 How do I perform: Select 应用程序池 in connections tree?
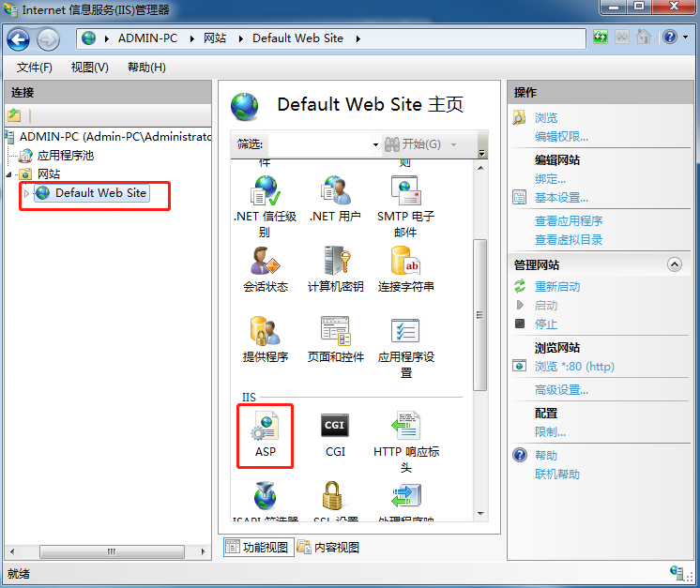pyautogui.click(x=65, y=156)
